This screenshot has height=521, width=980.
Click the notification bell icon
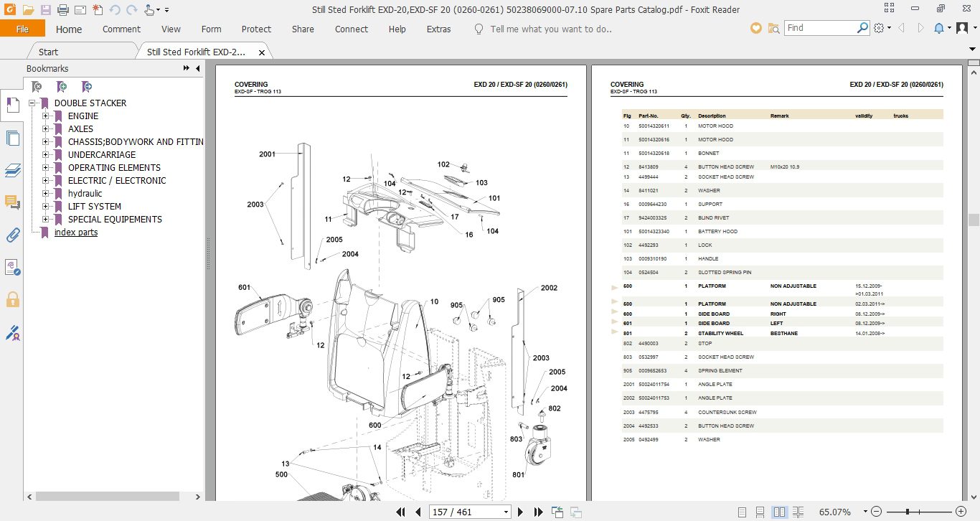click(939, 28)
